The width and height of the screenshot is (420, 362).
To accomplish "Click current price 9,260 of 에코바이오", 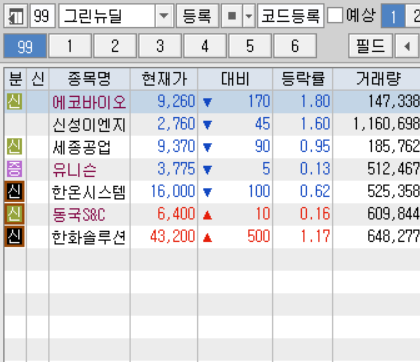I will 176,101.
